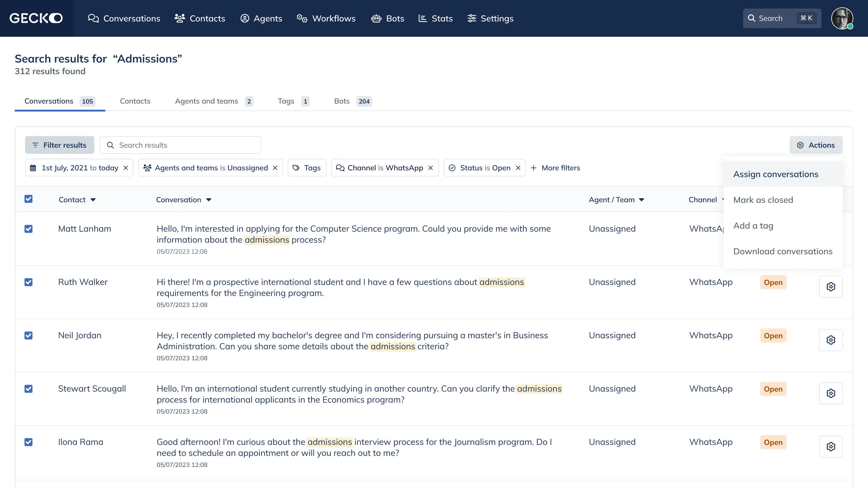The height and width of the screenshot is (489, 868).
Task: Uncheck the select-all conversations checkbox
Action: pyautogui.click(x=29, y=199)
